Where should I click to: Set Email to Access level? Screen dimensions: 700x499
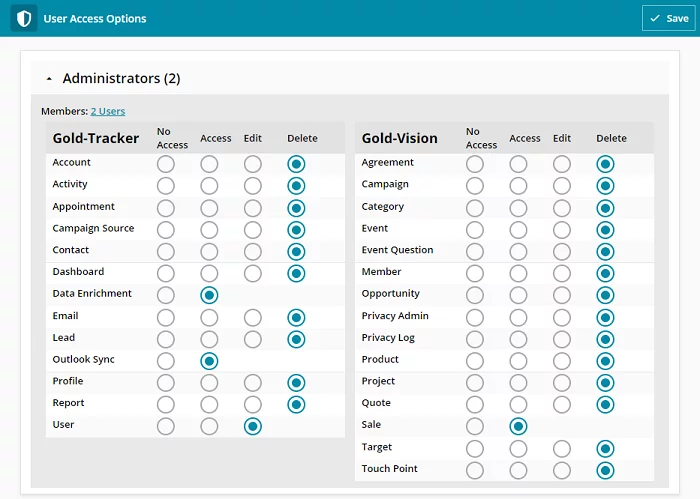click(209, 318)
